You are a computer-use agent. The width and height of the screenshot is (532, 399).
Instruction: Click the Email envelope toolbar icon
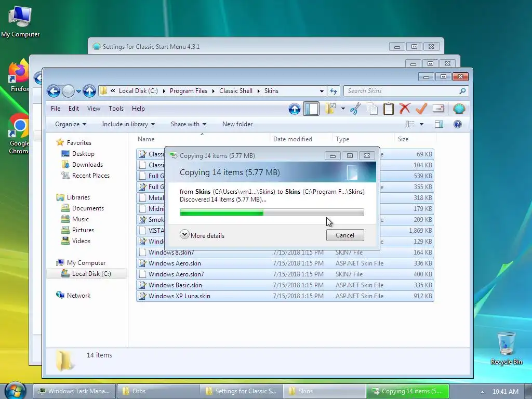click(x=438, y=109)
